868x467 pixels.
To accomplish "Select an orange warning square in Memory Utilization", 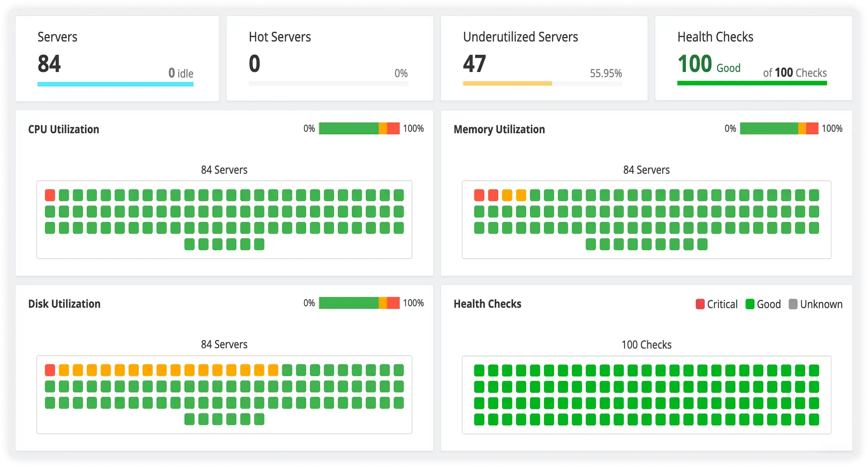I will (x=507, y=195).
